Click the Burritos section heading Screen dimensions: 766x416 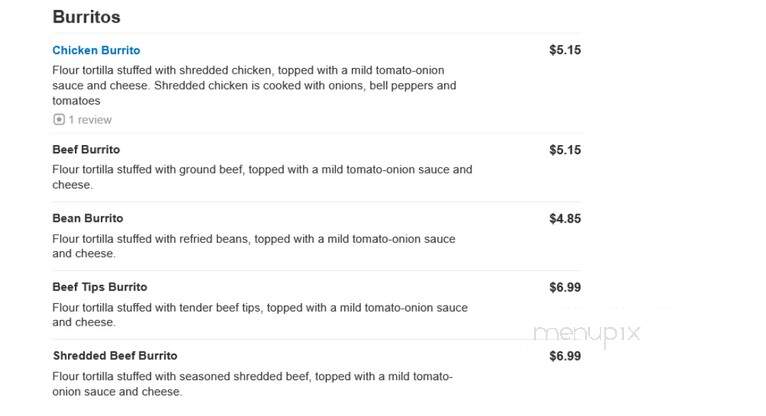point(86,17)
